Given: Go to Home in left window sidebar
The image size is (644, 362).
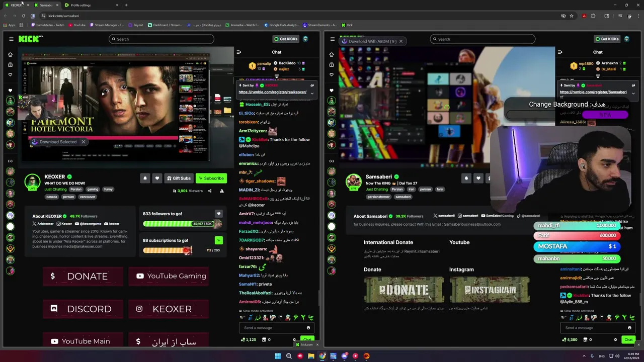Looking at the screenshot, I should [10, 54].
